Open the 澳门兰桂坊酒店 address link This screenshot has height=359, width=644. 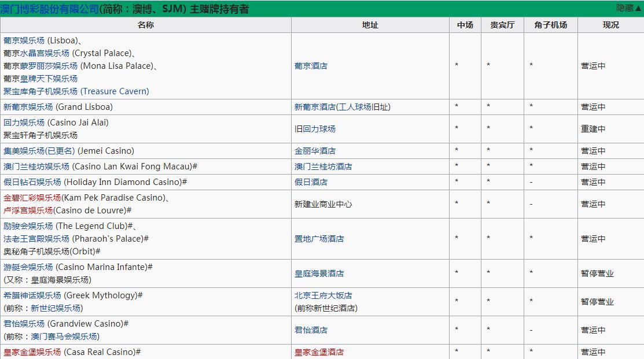[323, 166]
